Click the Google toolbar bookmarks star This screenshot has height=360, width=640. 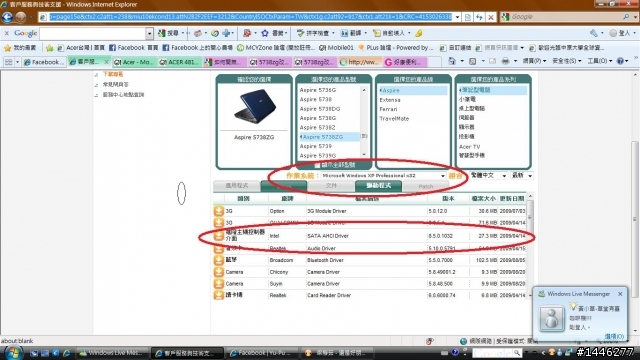coord(264,33)
